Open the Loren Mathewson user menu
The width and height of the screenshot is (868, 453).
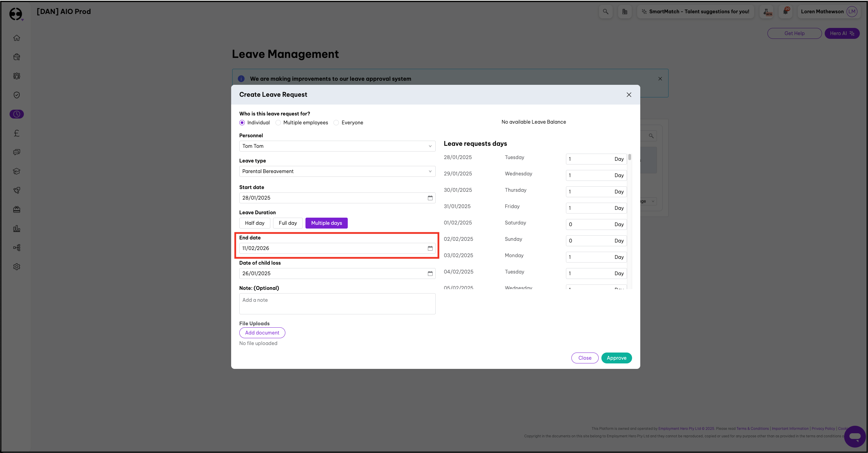pyautogui.click(x=828, y=12)
